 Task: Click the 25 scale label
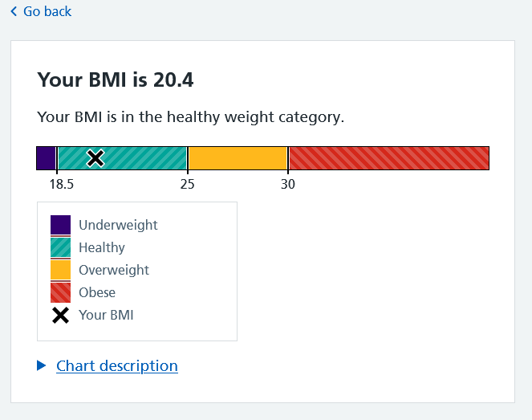click(187, 184)
